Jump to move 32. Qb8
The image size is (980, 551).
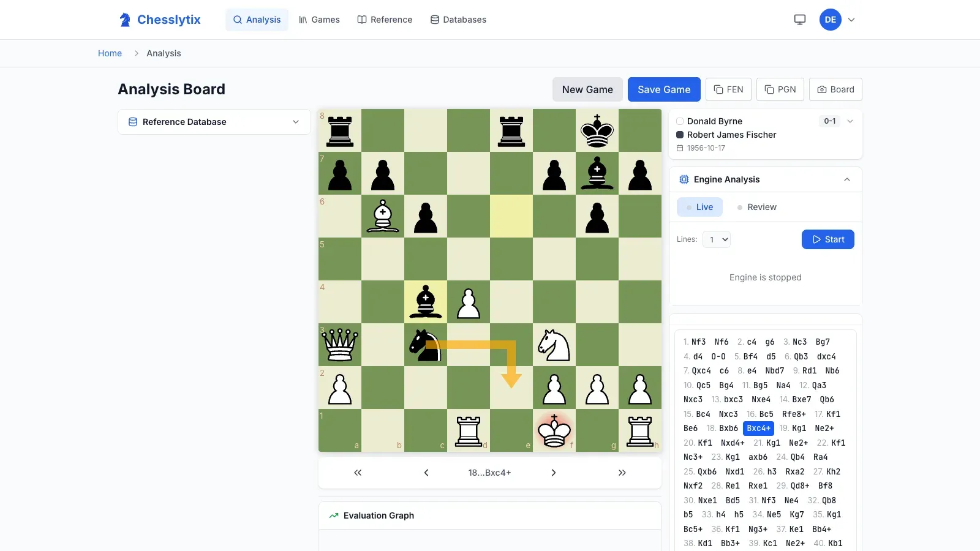[x=829, y=501]
